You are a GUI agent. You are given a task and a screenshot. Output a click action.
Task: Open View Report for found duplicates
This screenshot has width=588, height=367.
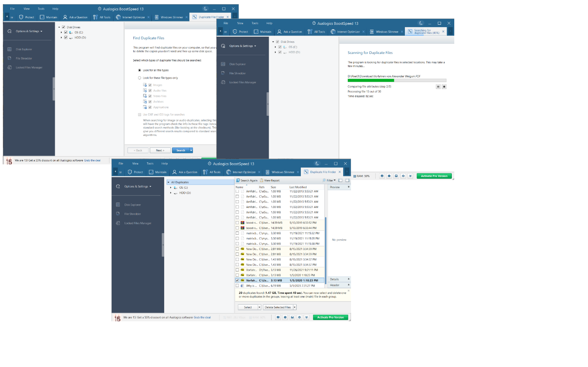pyautogui.click(x=271, y=180)
